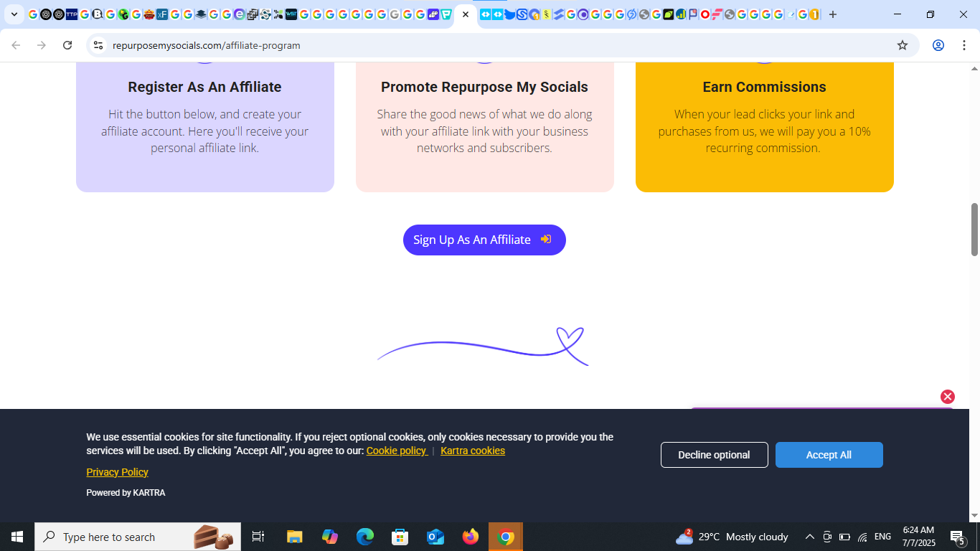The height and width of the screenshot is (551, 980).
Task: Click the ENG language indicator
Action: (883, 537)
